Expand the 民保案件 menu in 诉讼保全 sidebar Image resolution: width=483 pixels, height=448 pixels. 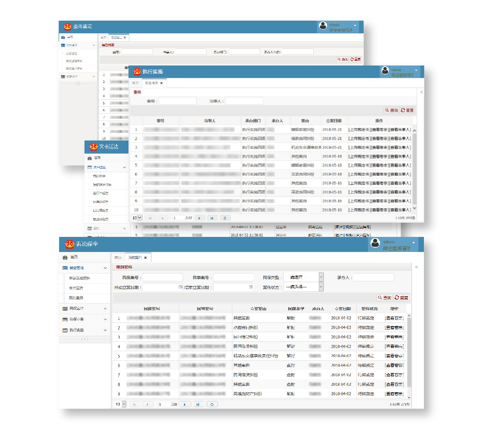pos(84,308)
